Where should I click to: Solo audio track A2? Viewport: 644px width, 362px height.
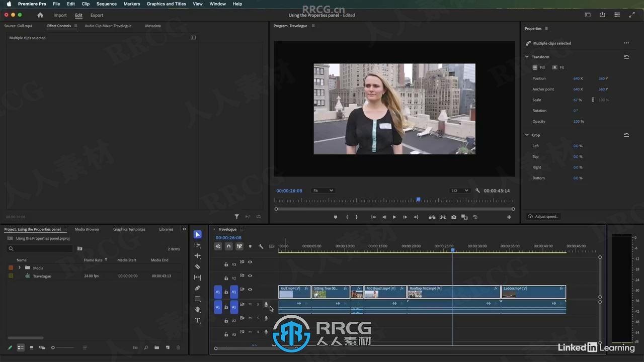tap(258, 318)
